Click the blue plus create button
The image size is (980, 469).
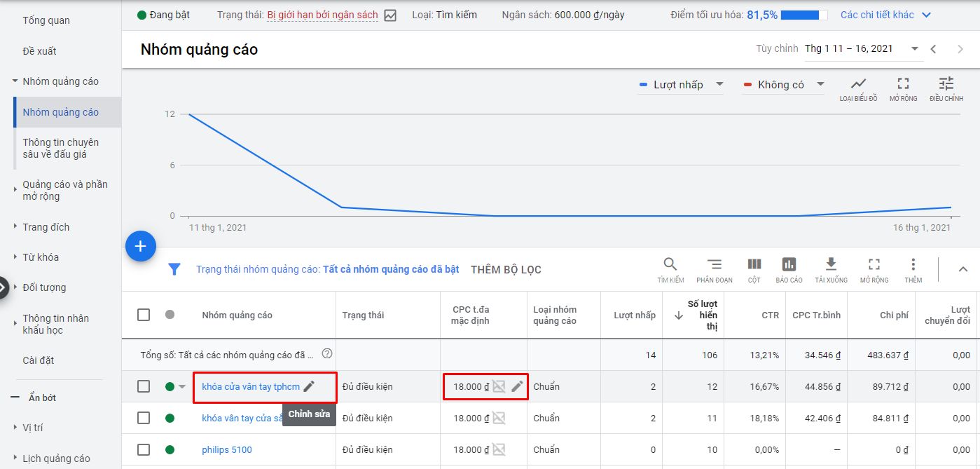pos(140,246)
